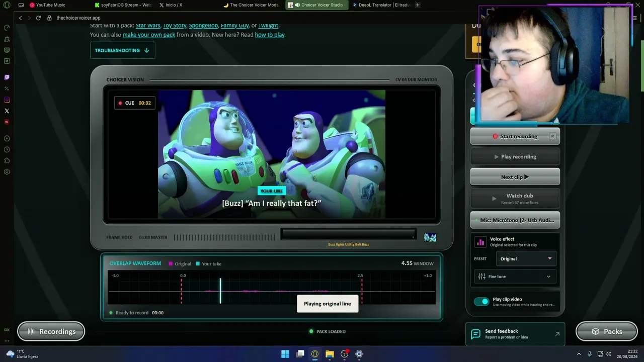
Task: Click the browser back arrow
Action: pos(20,18)
